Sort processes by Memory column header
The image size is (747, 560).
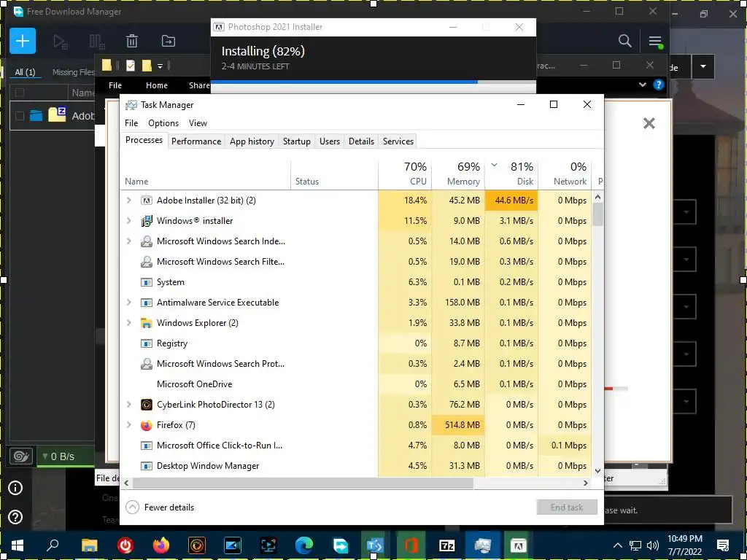[x=458, y=174]
